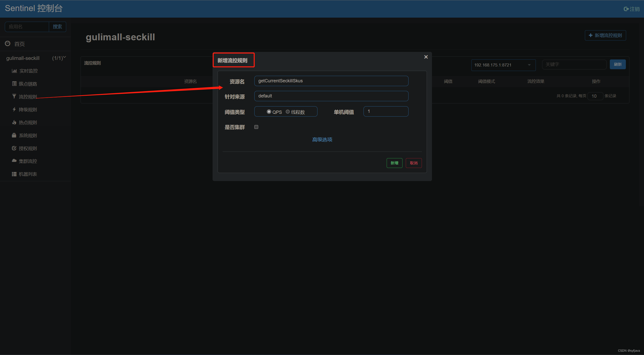Screen dimensions: 644x355
Task: Click the 刷新 button
Action: [x=618, y=64]
